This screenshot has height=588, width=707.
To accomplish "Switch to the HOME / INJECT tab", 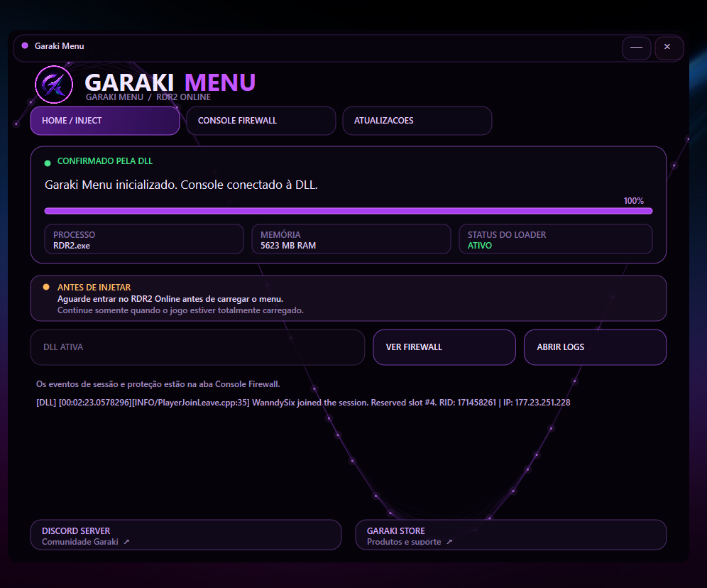I will pyautogui.click(x=105, y=121).
